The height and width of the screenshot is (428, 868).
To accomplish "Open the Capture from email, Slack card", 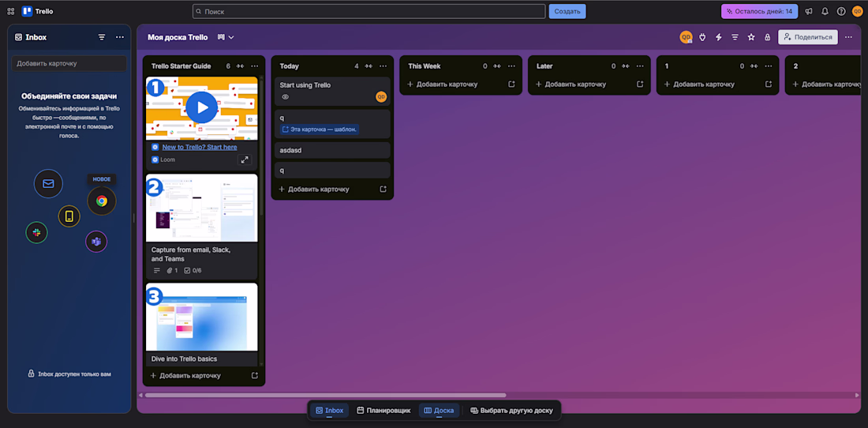I will pos(201,227).
